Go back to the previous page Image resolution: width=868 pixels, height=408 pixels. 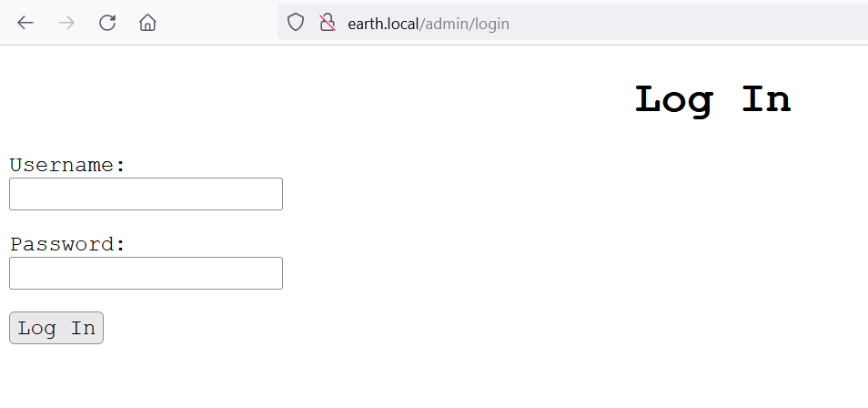coord(25,23)
